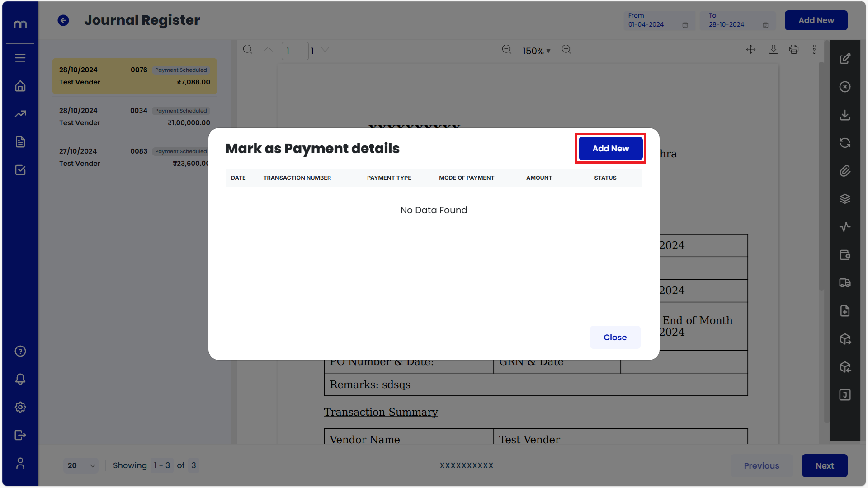Navigate Home using the house icon
The image size is (868, 488).
click(x=20, y=86)
